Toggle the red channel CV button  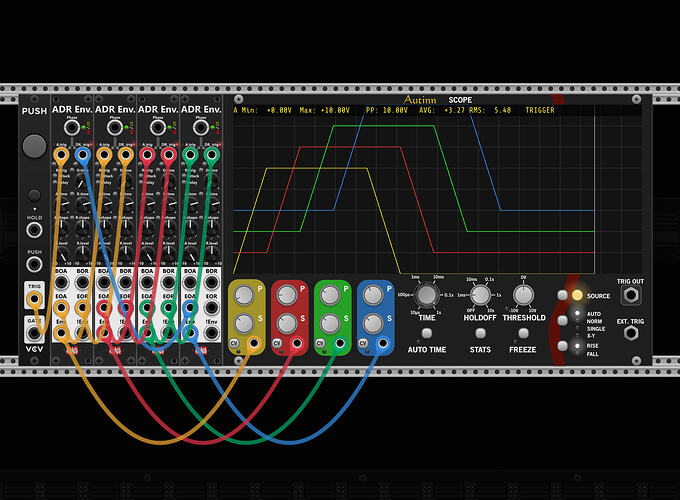(x=277, y=343)
